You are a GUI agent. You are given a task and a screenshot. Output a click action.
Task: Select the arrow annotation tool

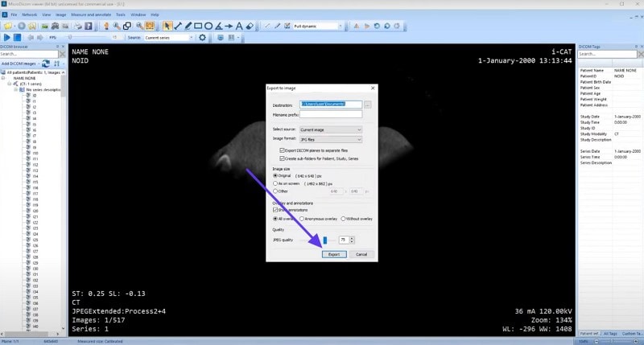229,27
